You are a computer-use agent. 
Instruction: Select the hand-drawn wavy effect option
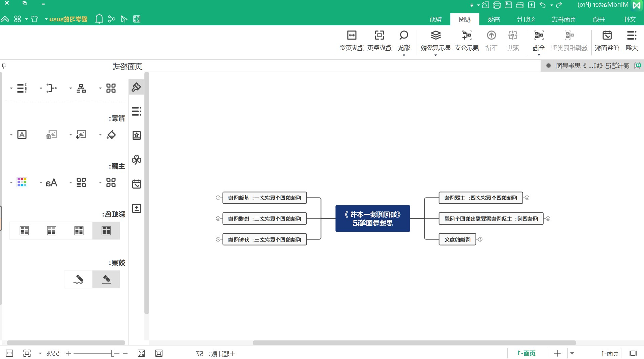(x=78, y=279)
